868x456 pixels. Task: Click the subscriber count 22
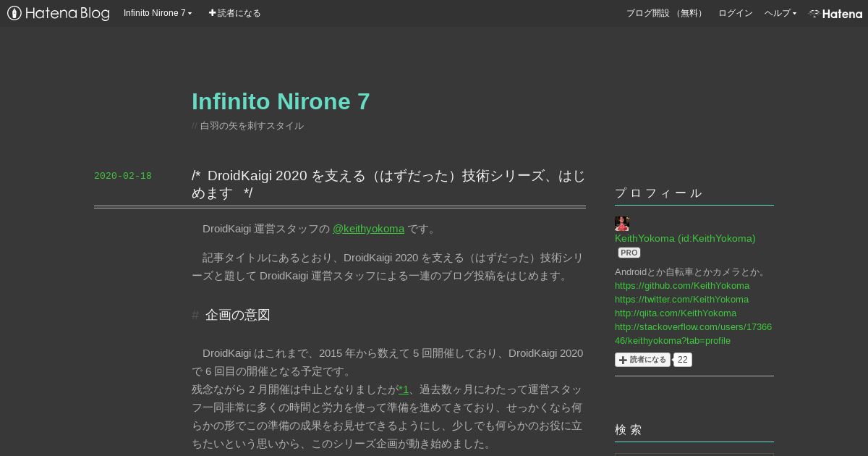click(x=683, y=360)
